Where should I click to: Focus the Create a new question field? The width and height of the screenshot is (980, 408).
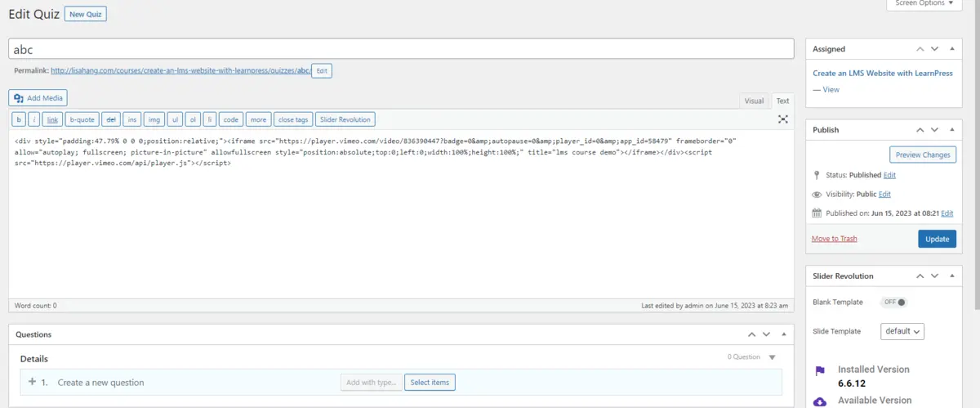click(x=196, y=383)
